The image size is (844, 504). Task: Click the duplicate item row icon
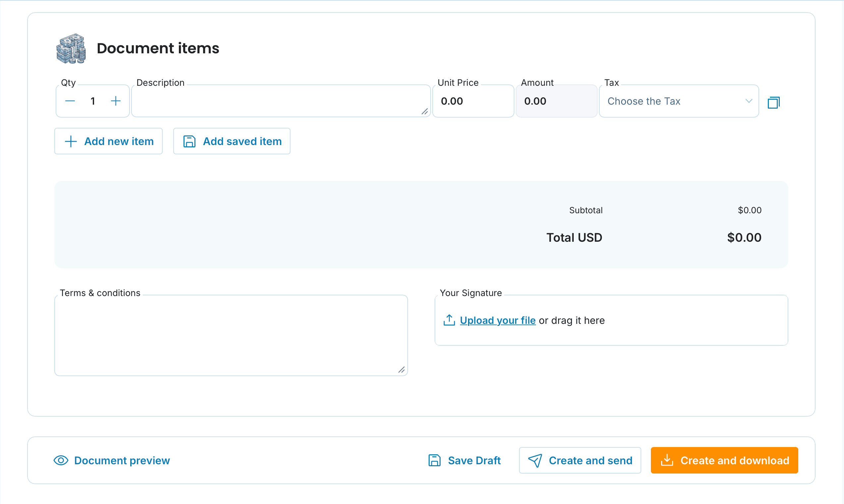[x=774, y=102]
